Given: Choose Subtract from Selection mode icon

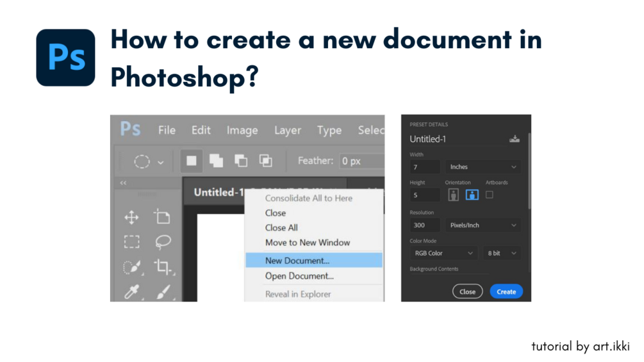Looking at the screenshot, I should coord(241,161).
